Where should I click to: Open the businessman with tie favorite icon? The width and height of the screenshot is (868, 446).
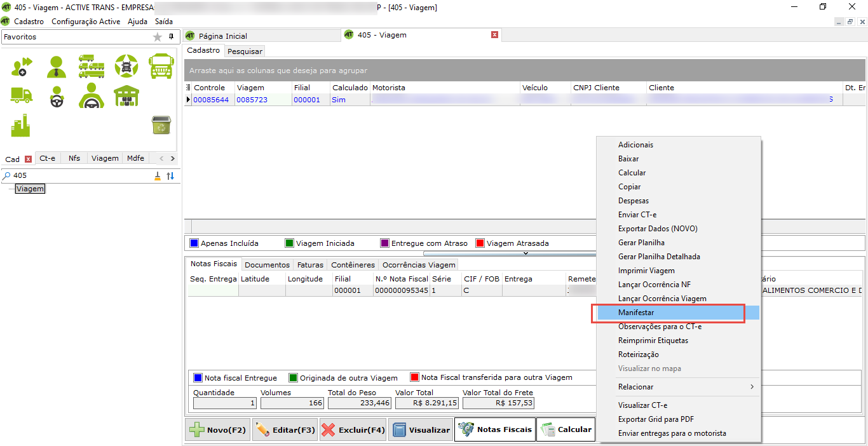pos(57,66)
